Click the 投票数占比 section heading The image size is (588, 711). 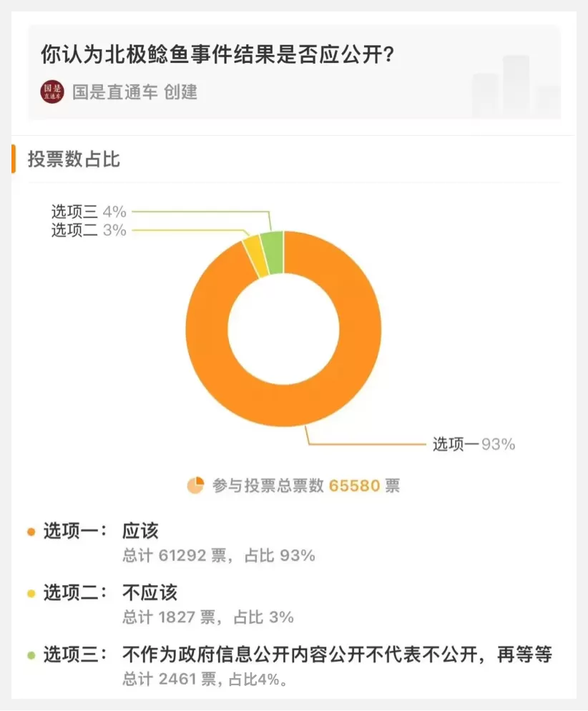(x=74, y=160)
